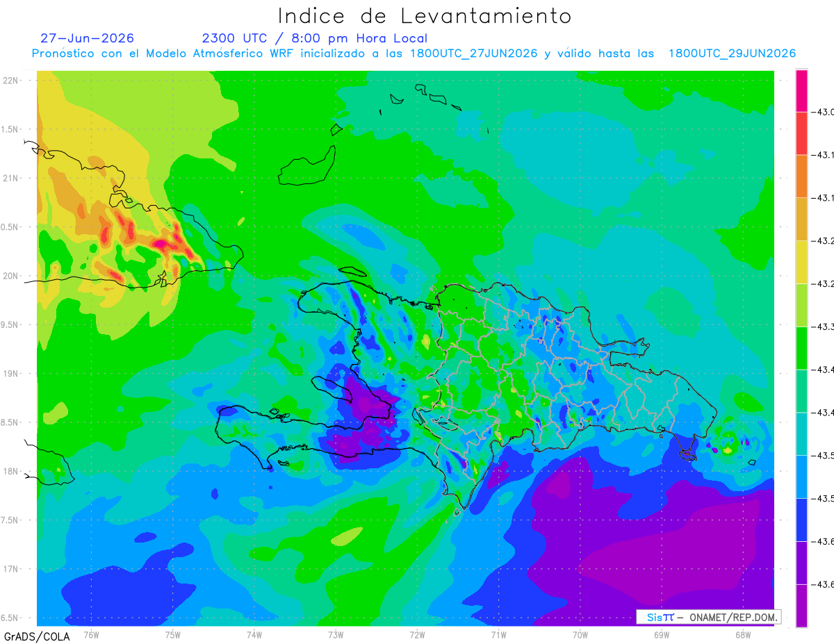Click the '72W' longitude label
834x644 pixels.
[x=417, y=634]
